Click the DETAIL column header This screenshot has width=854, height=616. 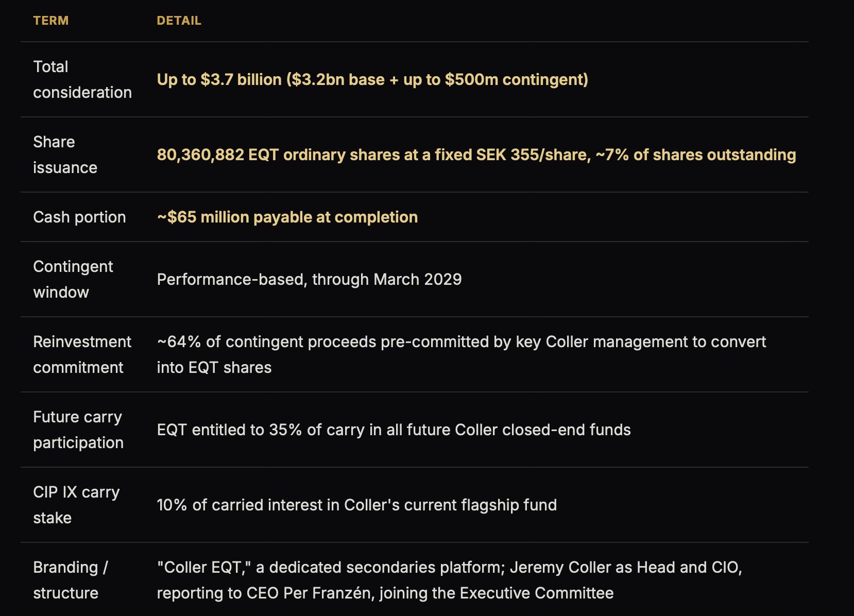point(179,21)
